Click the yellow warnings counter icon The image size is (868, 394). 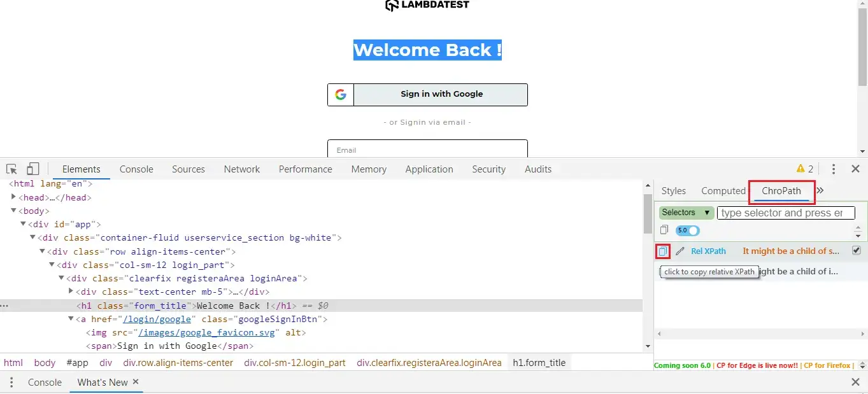pyautogui.click(x=804, y=169)
